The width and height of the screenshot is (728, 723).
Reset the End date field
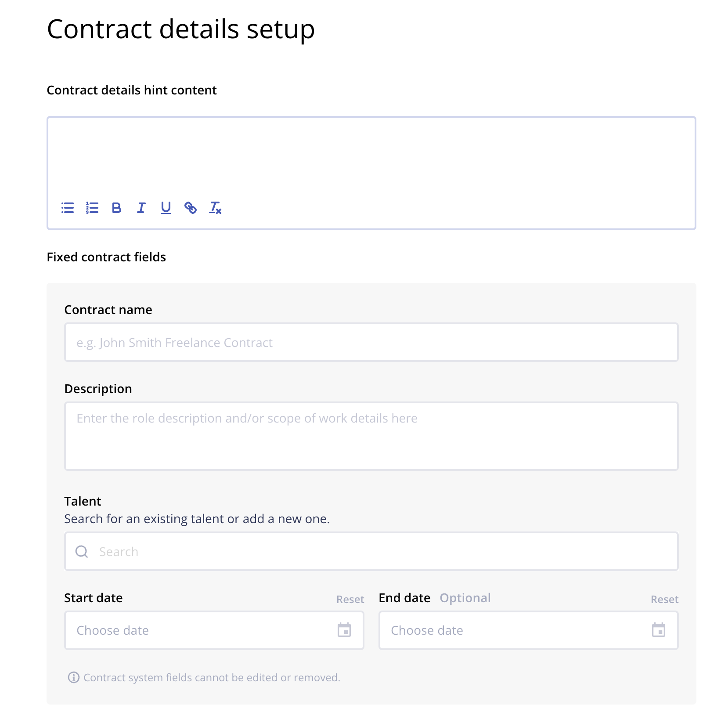[x=664, y=600]
